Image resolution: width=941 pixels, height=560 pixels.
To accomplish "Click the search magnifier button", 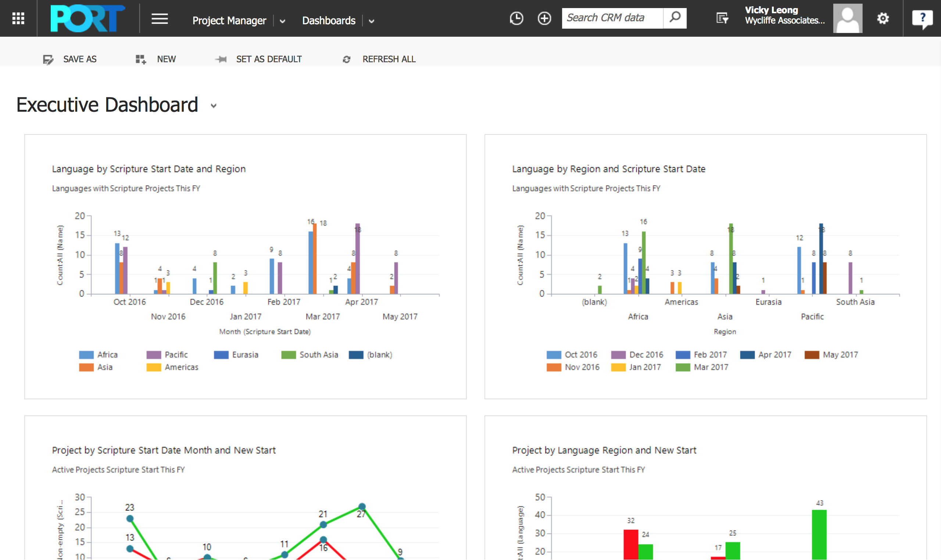I will click(x=675, y=18).
